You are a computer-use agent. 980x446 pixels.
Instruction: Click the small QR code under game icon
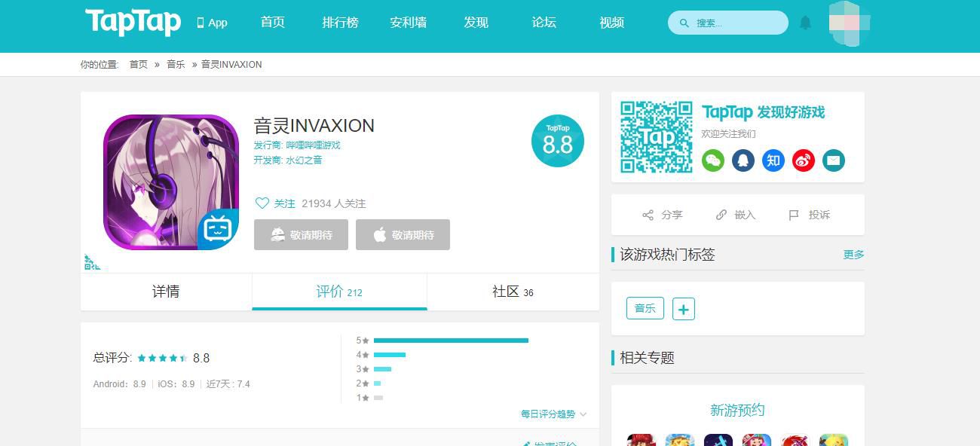(91, 262)
